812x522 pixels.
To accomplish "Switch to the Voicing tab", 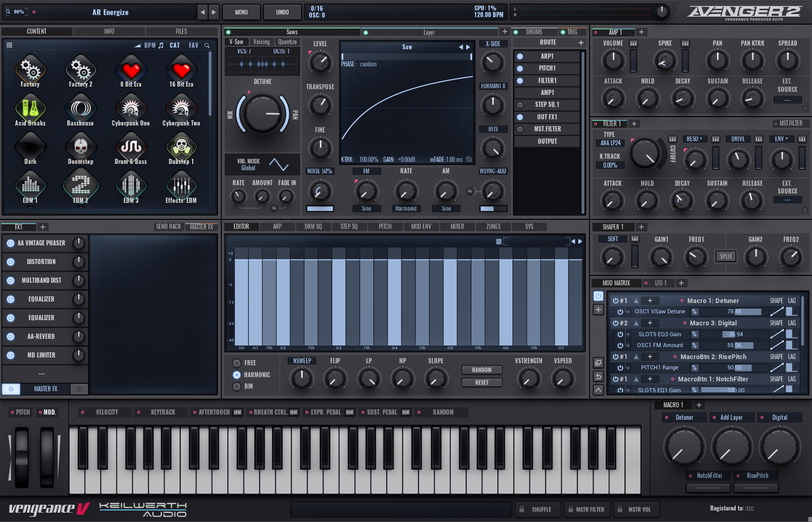I will pyautogui.click(x=262, y=42).
